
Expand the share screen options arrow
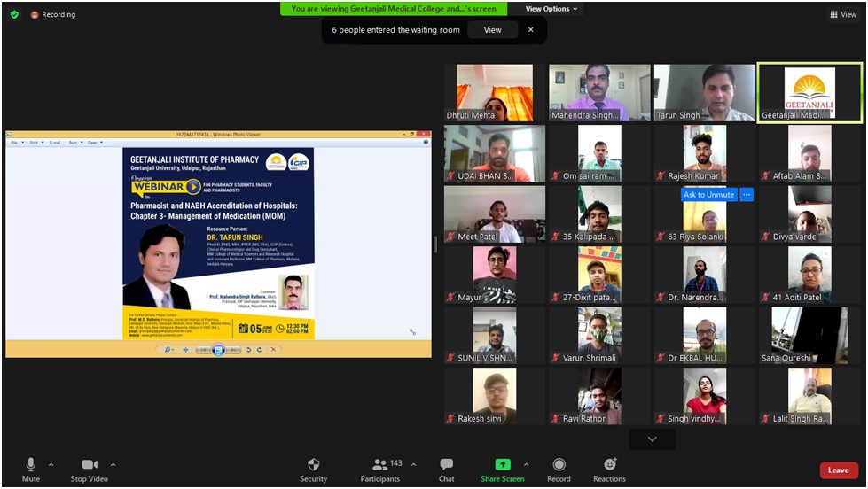tap(526, 465)
